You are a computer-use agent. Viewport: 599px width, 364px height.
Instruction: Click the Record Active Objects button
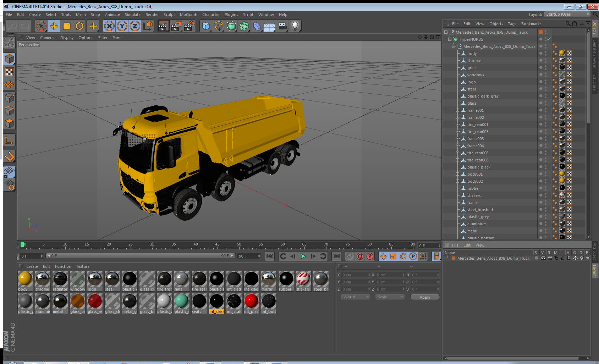tap(350, 256)
